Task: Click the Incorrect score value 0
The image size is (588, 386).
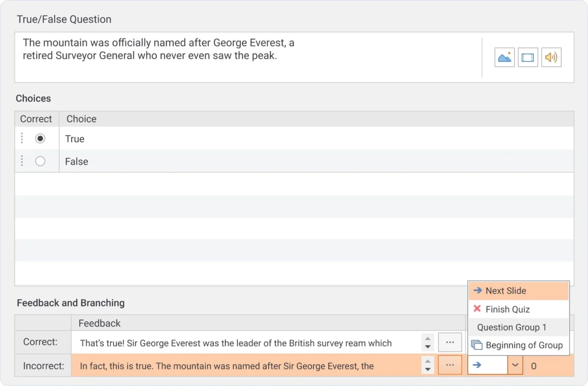Action: coord(533,366)
